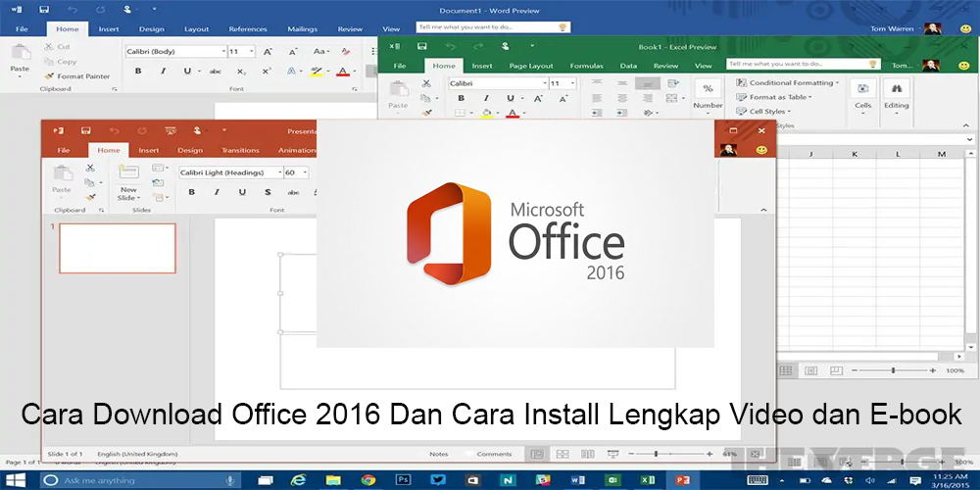This screenshot has height=490, width=980.
Task: Click the Word subscript X2 icon
Action: pyautogui.click(x=241, y=72)
